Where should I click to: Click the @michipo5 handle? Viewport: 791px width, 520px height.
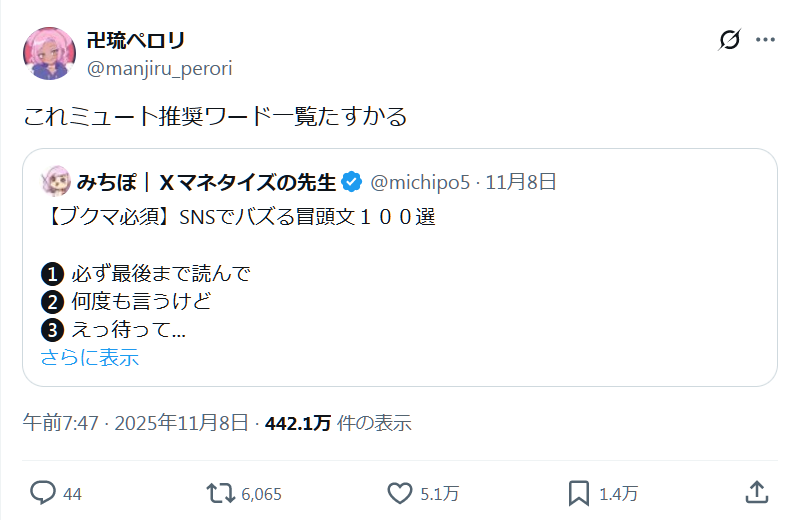tap(420, 182)
